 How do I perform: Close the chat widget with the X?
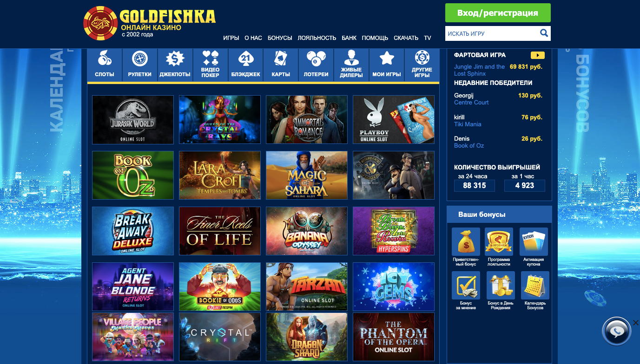point(636,323)
